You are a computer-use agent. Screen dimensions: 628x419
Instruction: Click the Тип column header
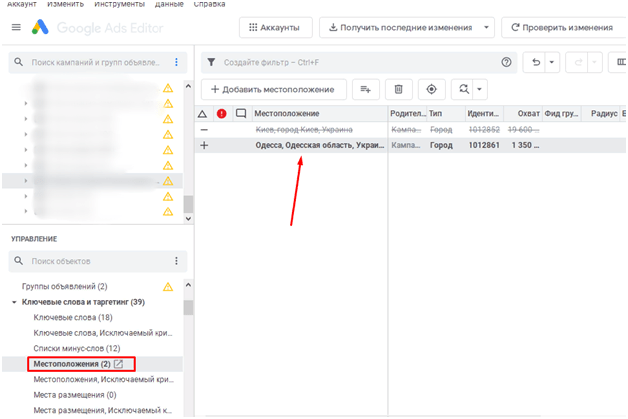point(445,114)
